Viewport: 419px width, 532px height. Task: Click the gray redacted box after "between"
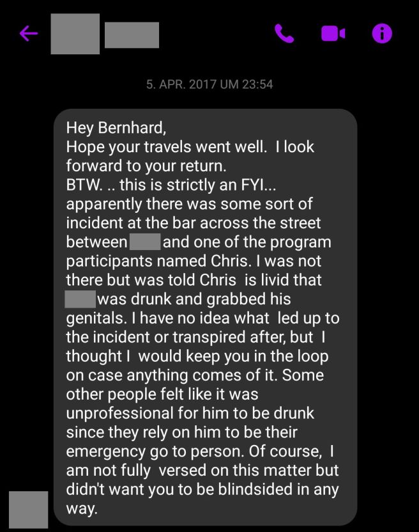coord(145,242)
